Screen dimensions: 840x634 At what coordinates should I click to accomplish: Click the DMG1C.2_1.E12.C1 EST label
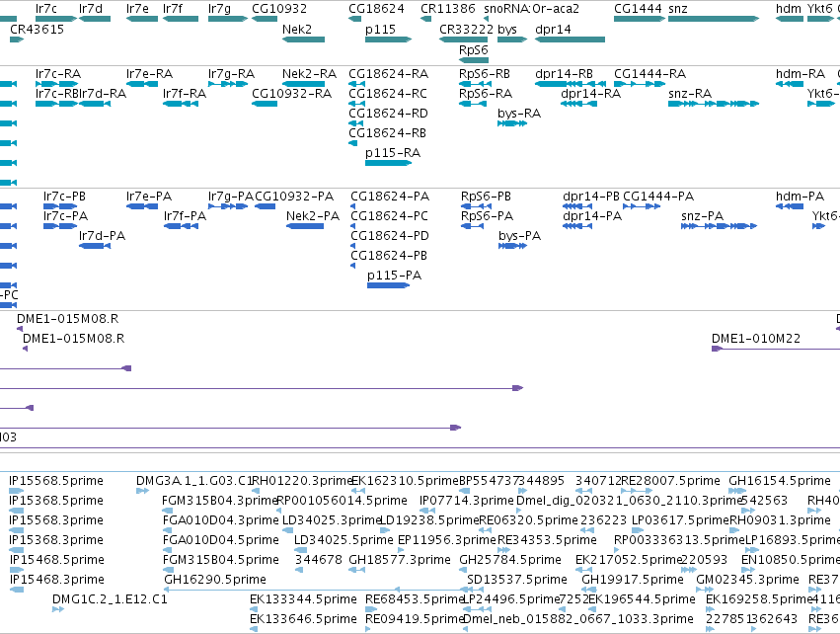click(x=110, y=598)
